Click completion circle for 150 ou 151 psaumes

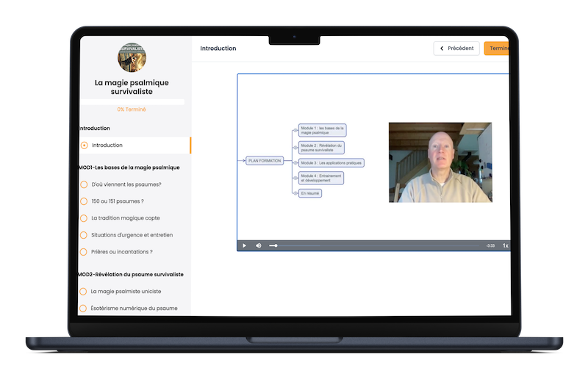point(84,201)
